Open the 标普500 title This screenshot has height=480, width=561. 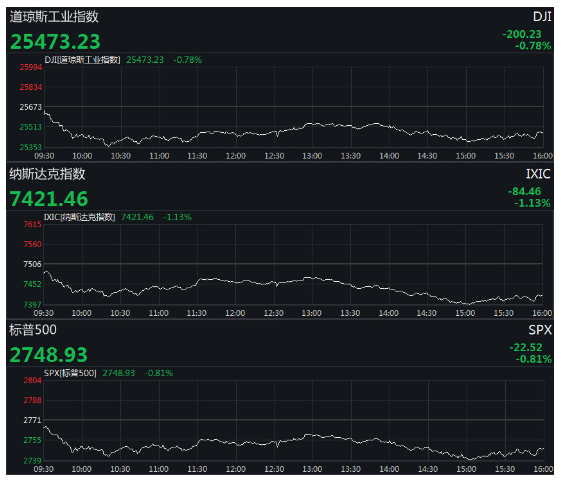(x=33, y=330)
